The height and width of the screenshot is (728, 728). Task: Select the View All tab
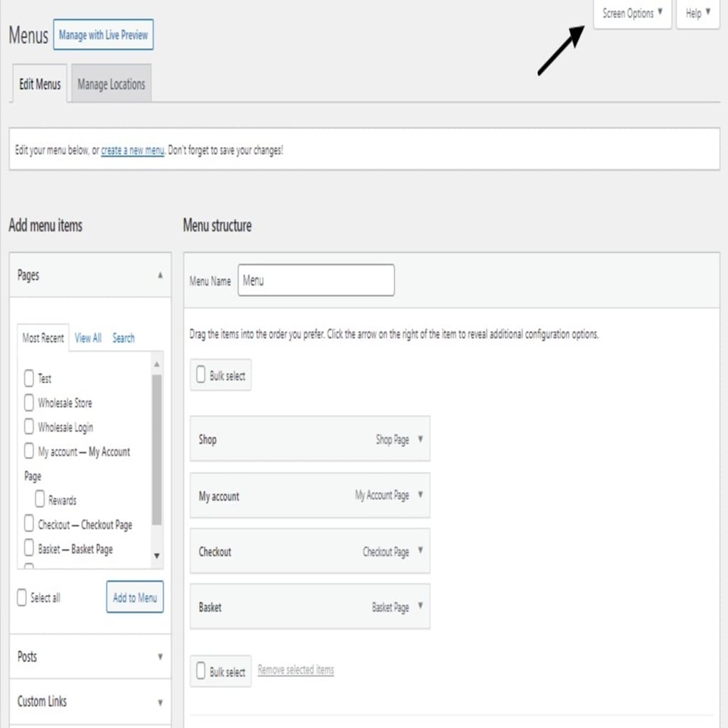coord(88,338)
